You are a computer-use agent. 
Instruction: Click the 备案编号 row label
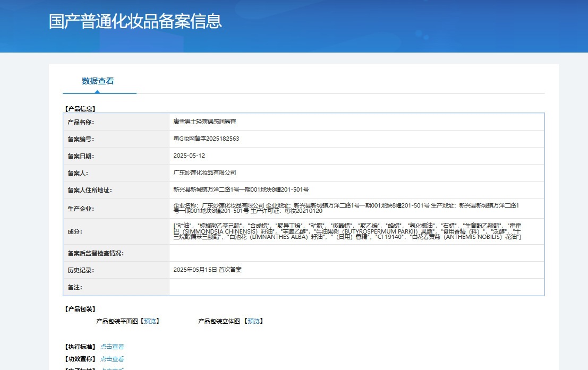coord(81,139)
